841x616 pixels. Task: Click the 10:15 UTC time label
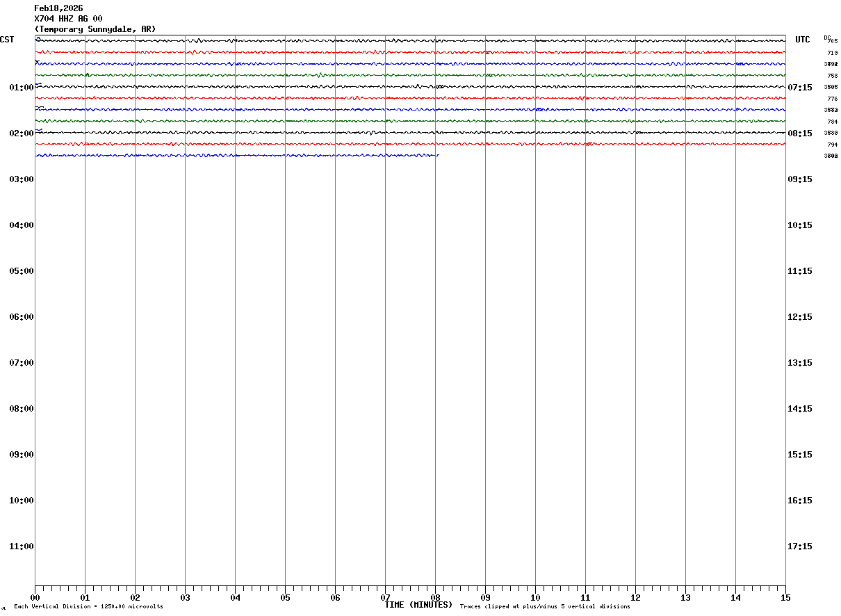point(800,225)
